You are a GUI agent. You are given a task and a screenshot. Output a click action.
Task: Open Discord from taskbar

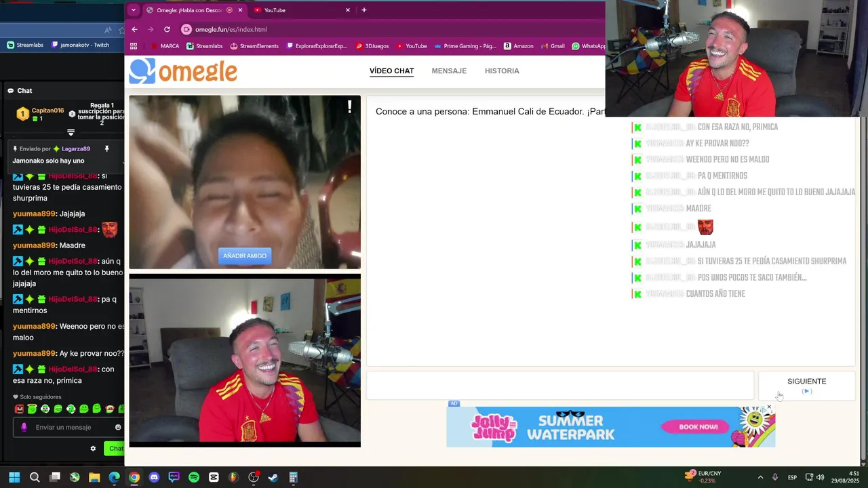click(x=154, y=477)
